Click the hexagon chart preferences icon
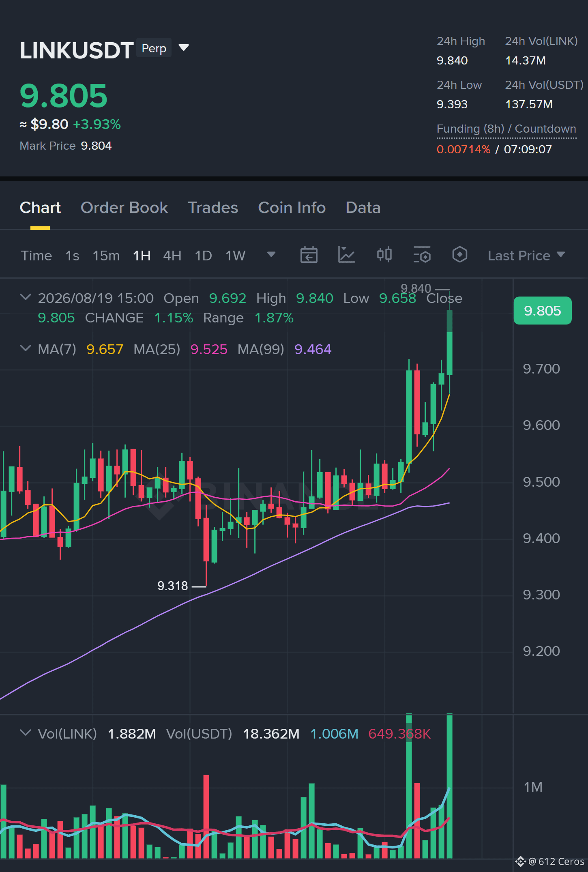 pos(459,255)
